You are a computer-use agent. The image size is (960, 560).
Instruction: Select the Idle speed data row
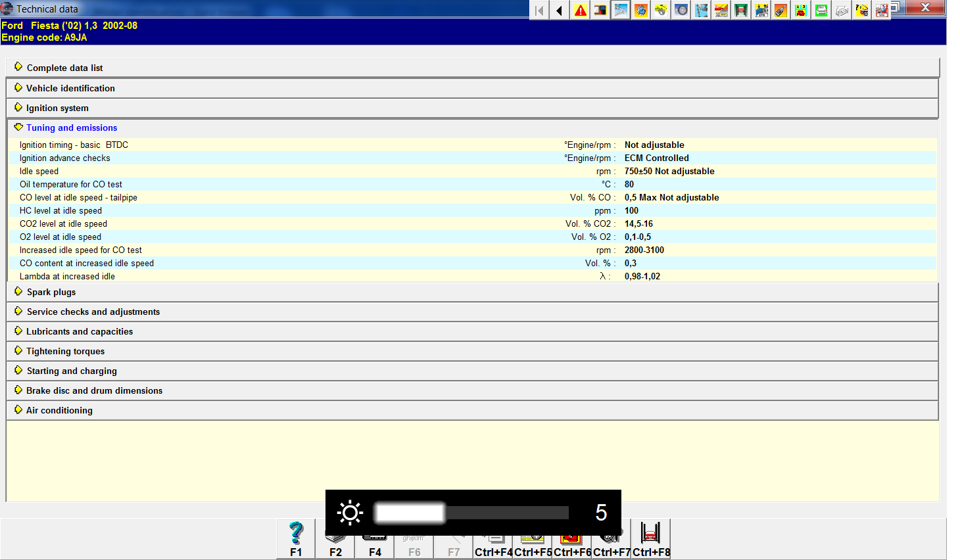39,171
